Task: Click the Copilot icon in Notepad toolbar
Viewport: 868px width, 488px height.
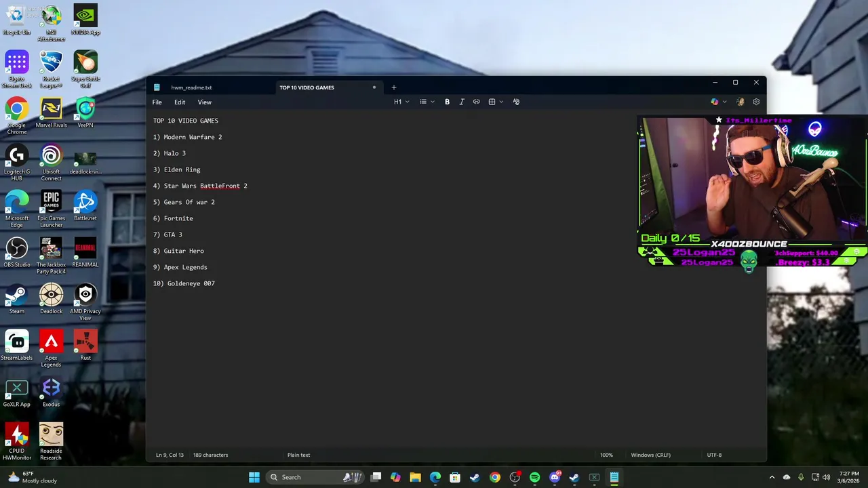Action: (714, 102)
